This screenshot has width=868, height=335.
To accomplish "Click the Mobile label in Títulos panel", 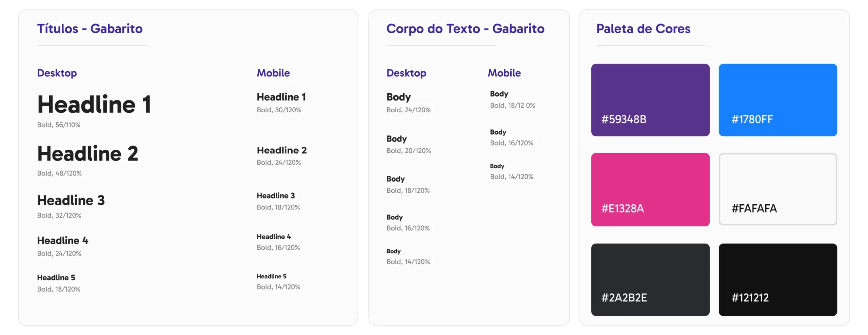I will point(273,73).
